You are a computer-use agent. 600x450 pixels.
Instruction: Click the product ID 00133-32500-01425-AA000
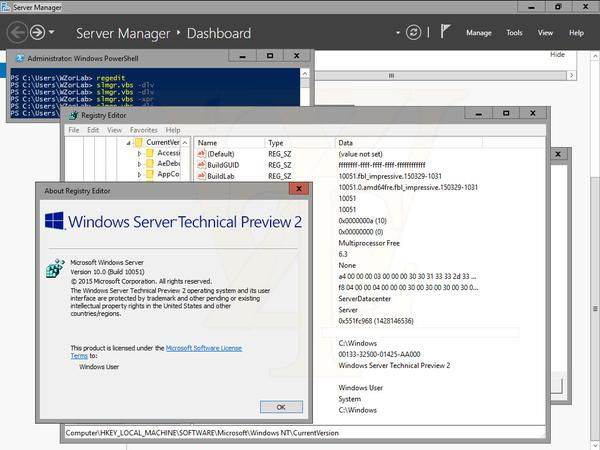(x=379, y=354)
